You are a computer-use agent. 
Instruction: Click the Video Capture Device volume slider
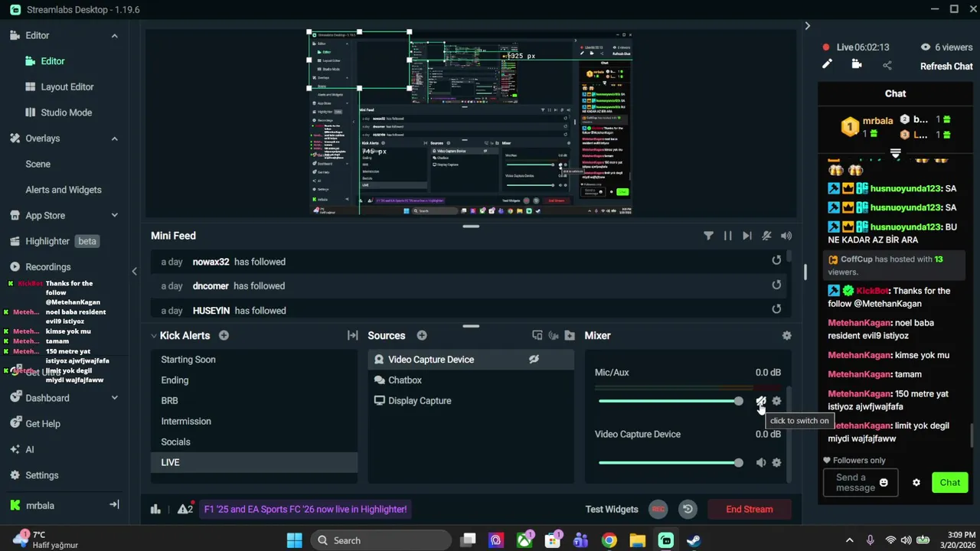(x=671, y=462)
